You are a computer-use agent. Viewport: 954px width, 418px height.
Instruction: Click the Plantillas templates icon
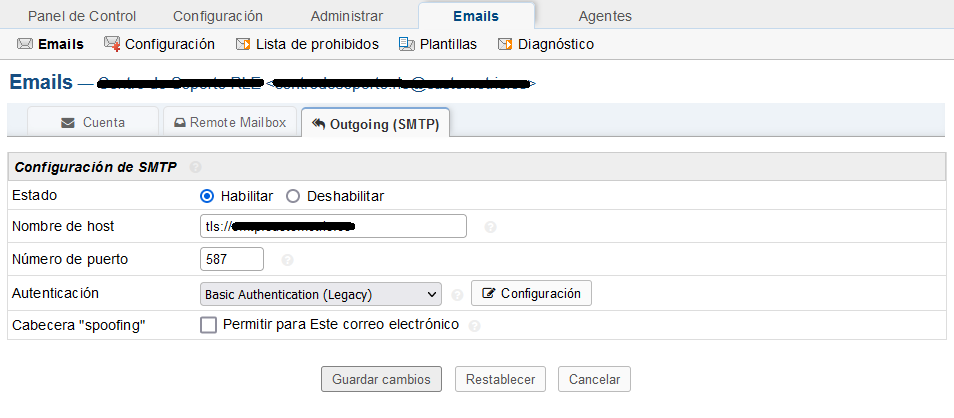click(406, 44)
